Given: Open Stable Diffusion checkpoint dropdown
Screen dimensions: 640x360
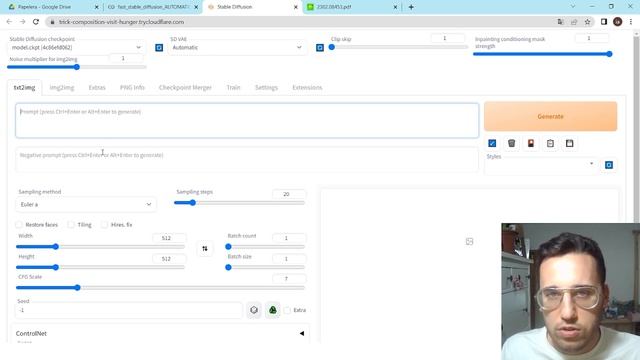Looking at the screenshot, I should click(76, 47).
